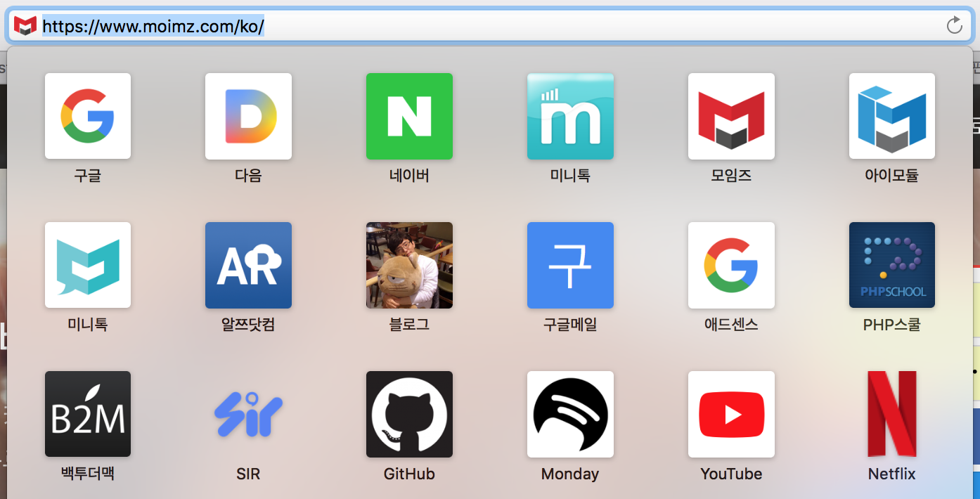Click the SIR label text

pos(248,474)
